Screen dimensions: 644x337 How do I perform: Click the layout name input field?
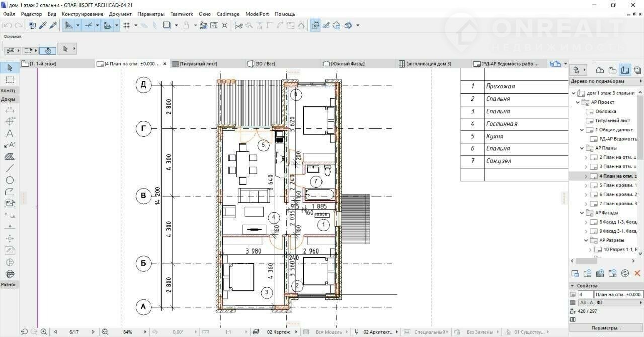coord(618,294)
